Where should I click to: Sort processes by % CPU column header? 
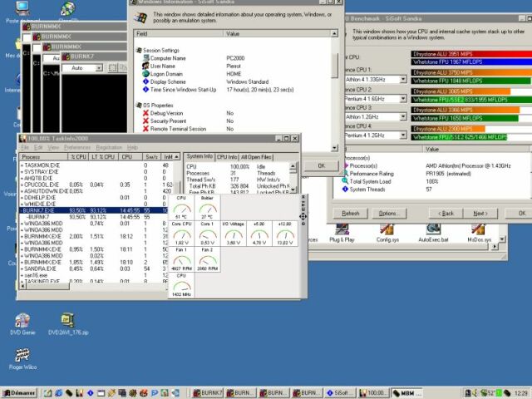click(x=78, y=157)
